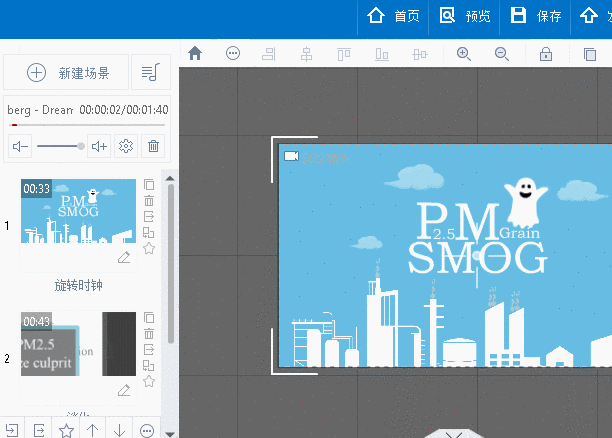Edit scene 1 with the pencil icon
Viewport: 612px width, 438px height.
pyautogui.click(x=124, y=258)
